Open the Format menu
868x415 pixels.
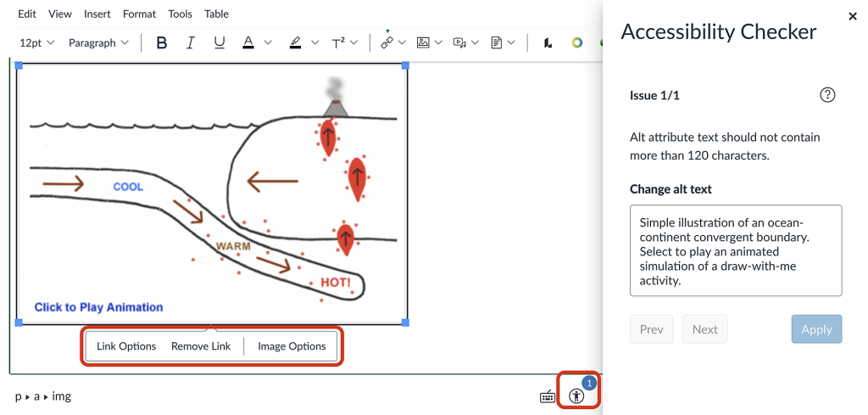[x=139, y=14]
